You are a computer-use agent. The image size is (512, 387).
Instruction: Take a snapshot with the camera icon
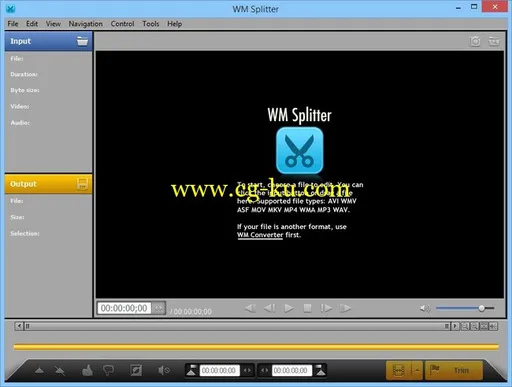pyautogui.click(x=475, y=41)
